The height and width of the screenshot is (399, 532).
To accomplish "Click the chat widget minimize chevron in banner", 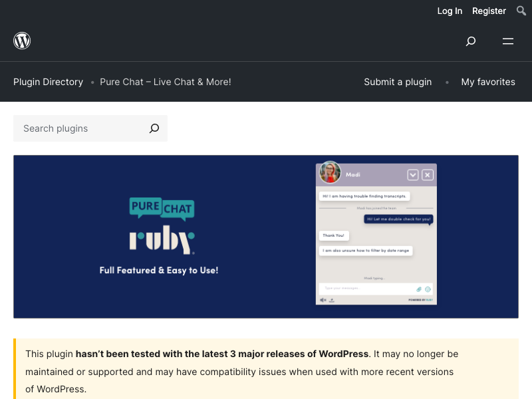I will pos(413,175).
